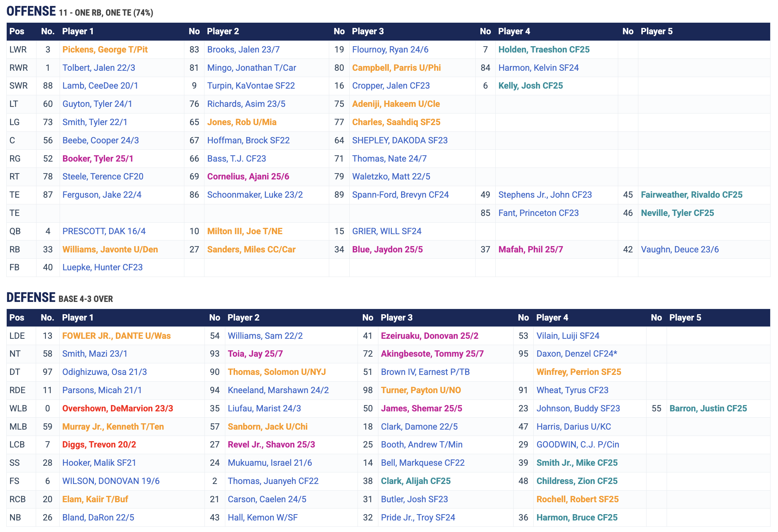Open Harmon, Bruce CF25 link
778x532 pixels.
coord(577,517)
